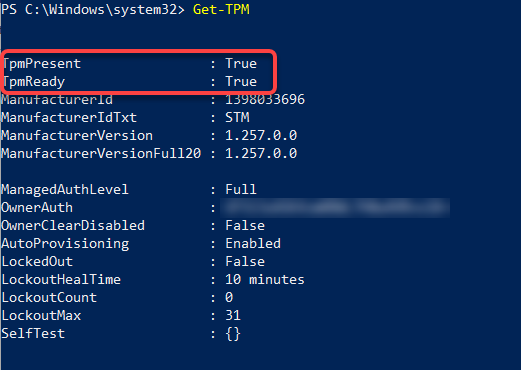Click the TpmPresent property label
Viewport: 521px width, 370px height.
pyautogui.click(x=42, y=64)
